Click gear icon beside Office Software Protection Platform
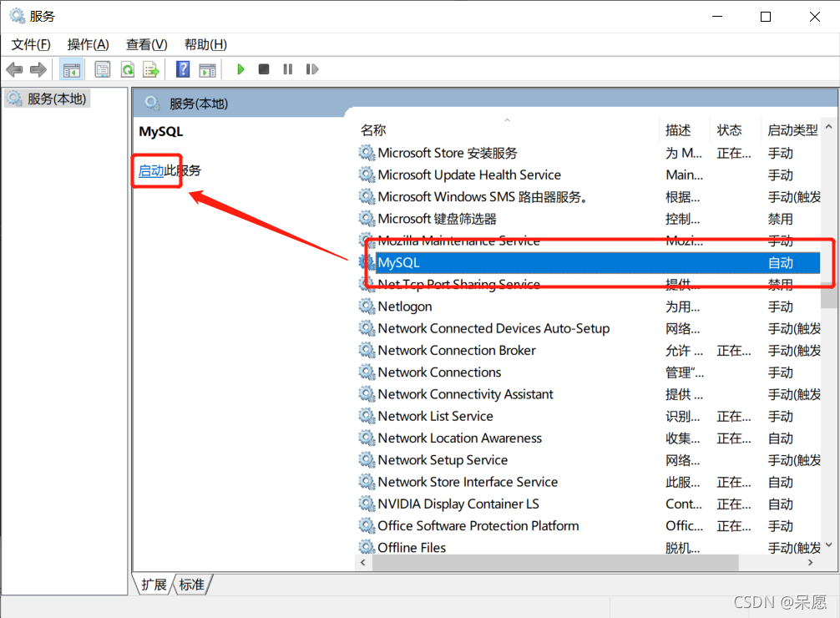840x618 pixels. (x=367, y=526)
